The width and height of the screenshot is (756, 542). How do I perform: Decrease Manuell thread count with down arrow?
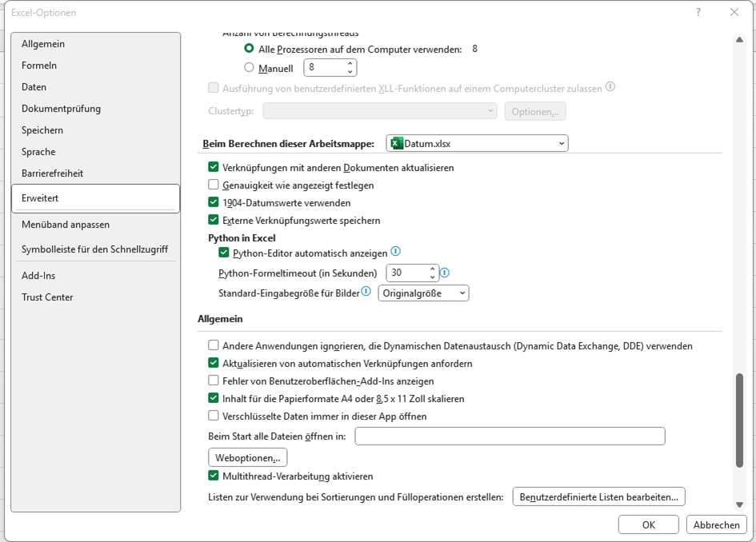(350, 73)
